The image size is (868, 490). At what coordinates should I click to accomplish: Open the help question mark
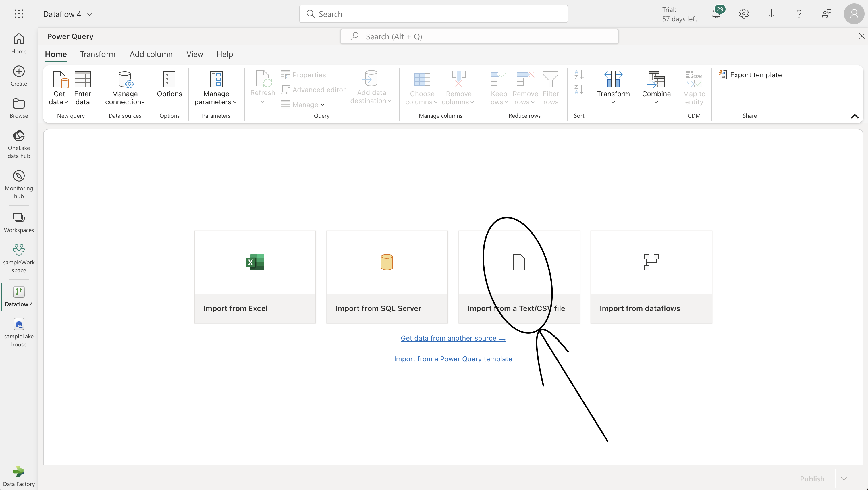coord(799,14)
